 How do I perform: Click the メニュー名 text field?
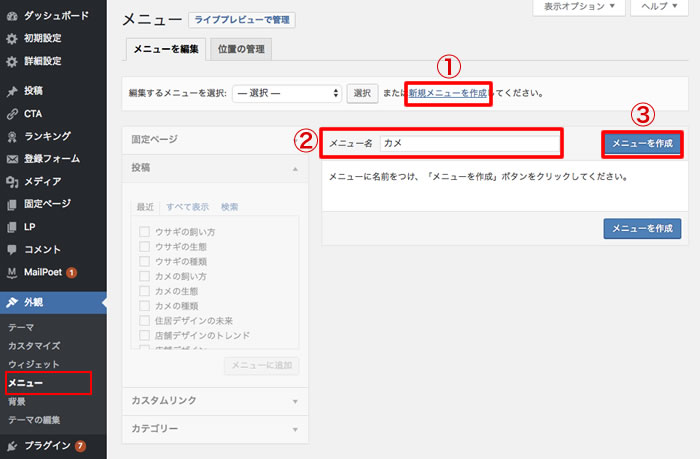[x=469, y=143]
